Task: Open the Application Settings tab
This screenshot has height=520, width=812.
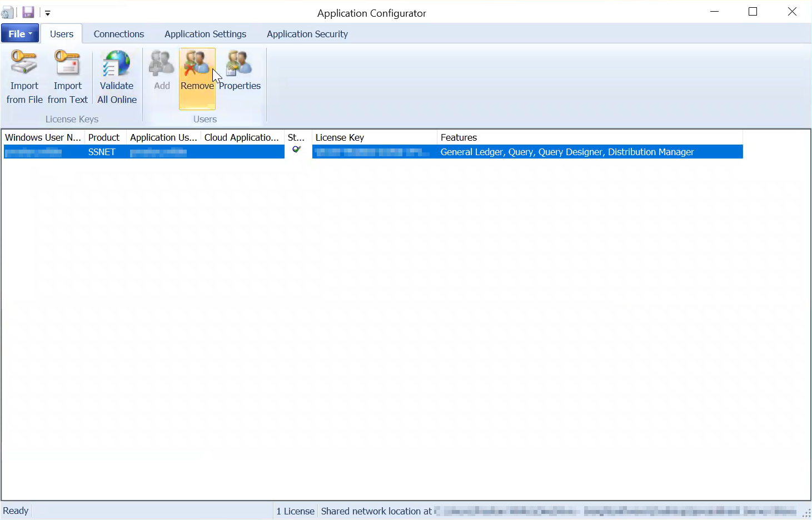Action: pyautogui.click(x=205, y=34)
